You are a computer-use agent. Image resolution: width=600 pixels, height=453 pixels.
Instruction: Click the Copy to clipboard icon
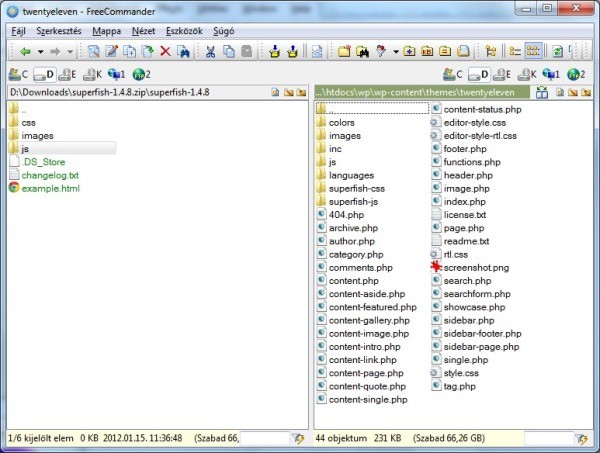[228, 51]
